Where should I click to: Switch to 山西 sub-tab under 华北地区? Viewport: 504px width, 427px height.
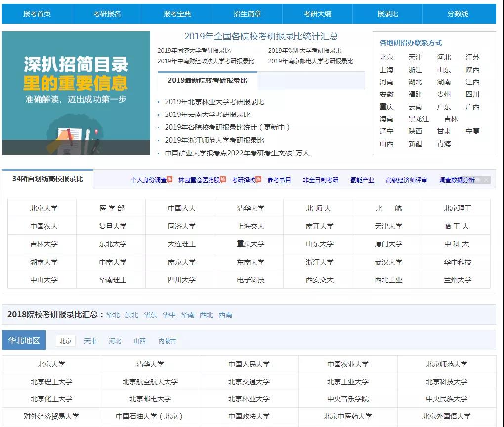139,341
